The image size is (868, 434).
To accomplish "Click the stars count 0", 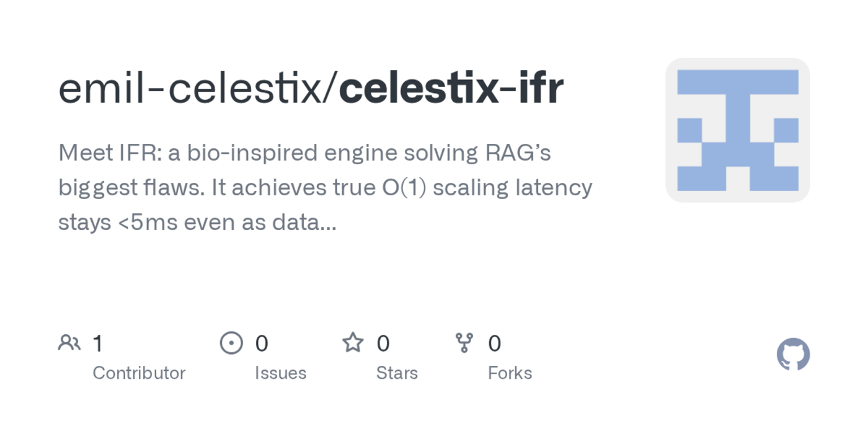I will 383,343.
